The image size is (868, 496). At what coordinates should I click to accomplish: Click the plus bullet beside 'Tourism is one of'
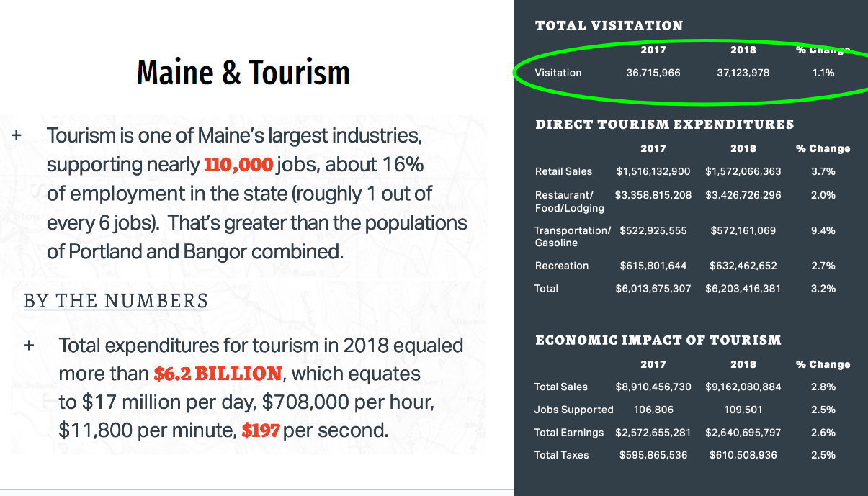[x=17, y=135]
